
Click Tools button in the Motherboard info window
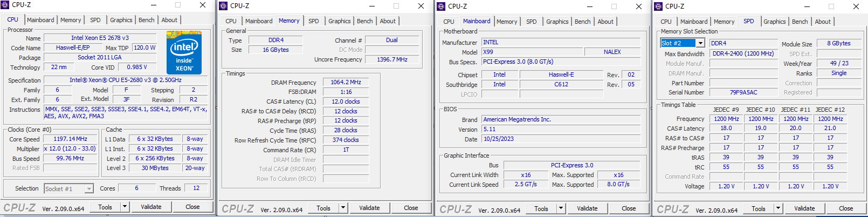coord(542,208)
